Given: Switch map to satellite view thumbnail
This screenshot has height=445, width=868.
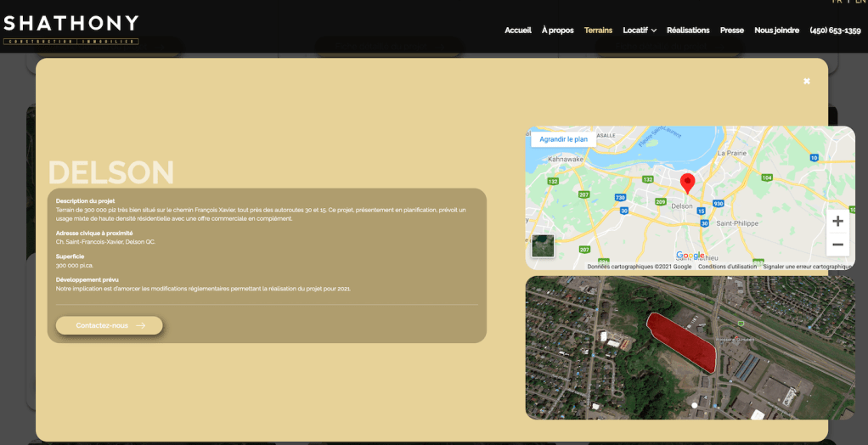Looking at the screenshot, I should (543, 246).
